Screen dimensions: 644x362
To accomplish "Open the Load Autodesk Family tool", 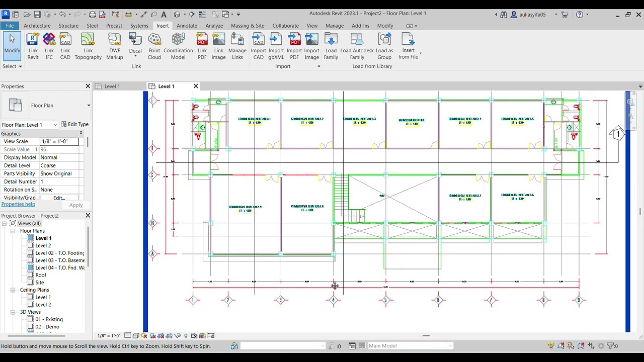I will (357, 46).
